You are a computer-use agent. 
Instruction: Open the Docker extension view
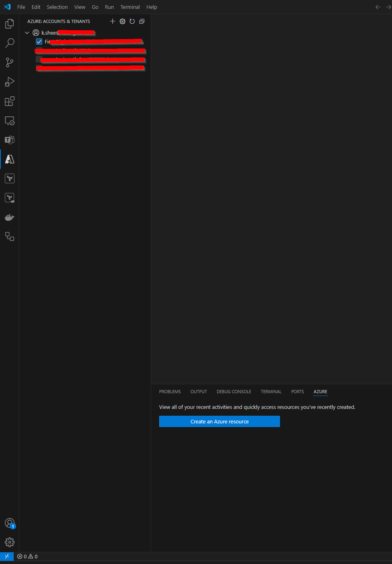coord(9,217)
